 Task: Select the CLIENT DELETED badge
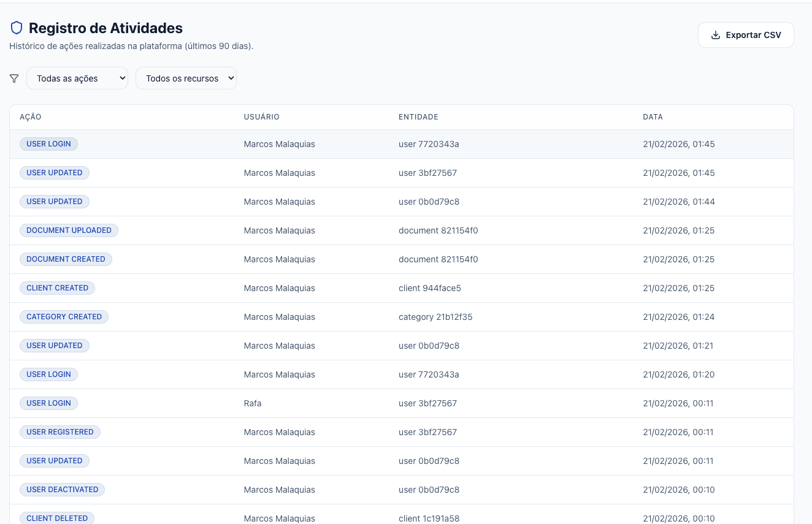pyautogui.click(x=56, y=518)
